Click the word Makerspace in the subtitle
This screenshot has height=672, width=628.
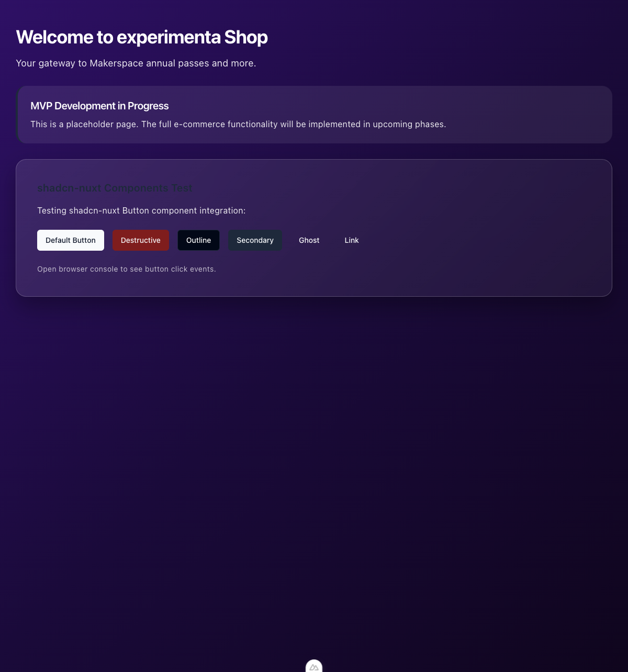[x=116, y=63]
